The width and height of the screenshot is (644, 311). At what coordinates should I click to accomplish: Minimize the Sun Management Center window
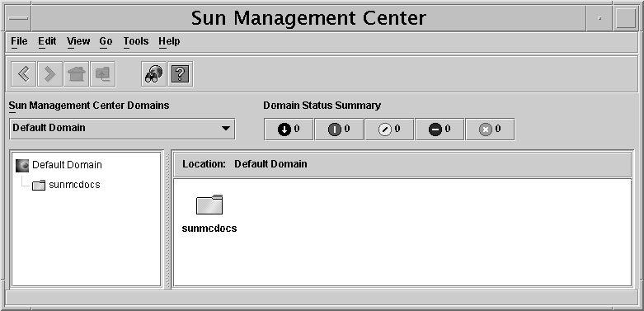pos(599,18)
